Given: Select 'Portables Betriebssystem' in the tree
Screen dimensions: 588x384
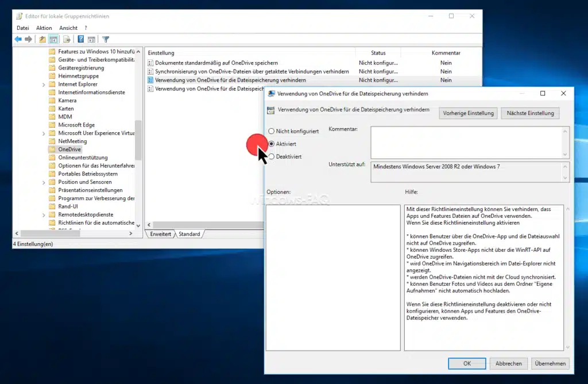Looking at the screenshot, I should tap(88, 174).
